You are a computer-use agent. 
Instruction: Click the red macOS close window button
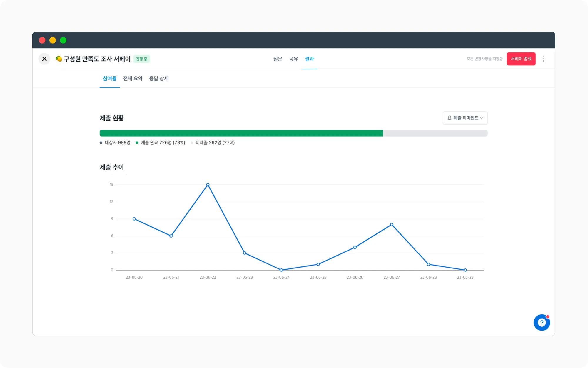(x=42, y=40)
